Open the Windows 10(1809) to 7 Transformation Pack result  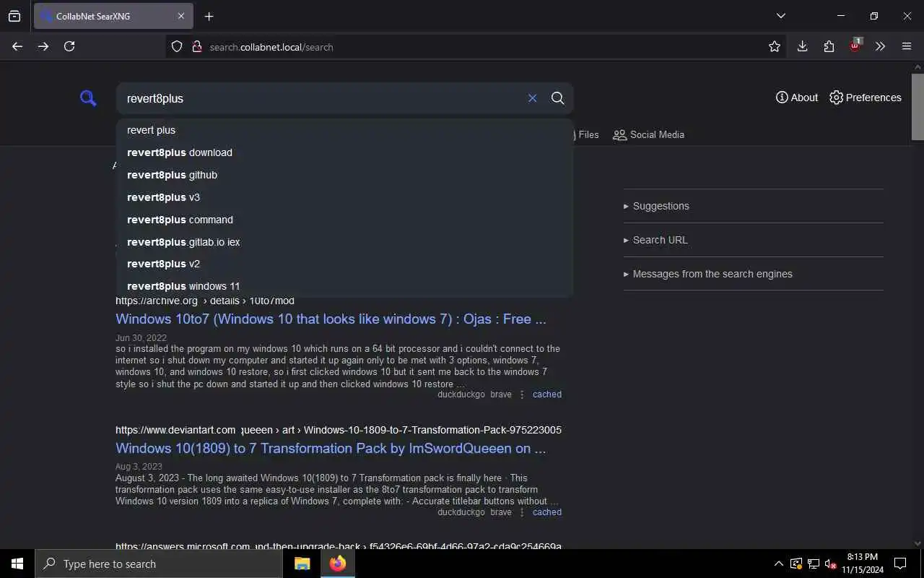[x=331, y=448]
